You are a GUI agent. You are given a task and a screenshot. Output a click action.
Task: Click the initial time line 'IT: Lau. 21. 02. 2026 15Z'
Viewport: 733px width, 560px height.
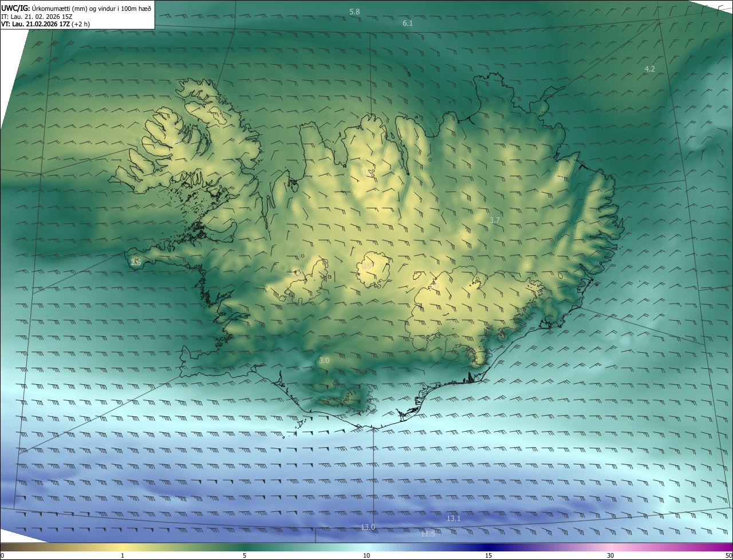coord(37,16)
